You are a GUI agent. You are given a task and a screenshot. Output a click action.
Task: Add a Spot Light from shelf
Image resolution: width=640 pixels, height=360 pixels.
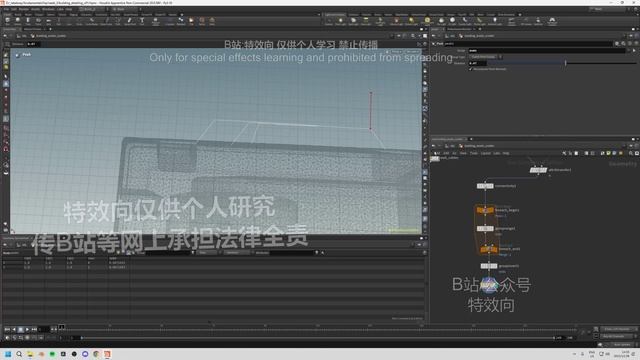click(353, 21)
